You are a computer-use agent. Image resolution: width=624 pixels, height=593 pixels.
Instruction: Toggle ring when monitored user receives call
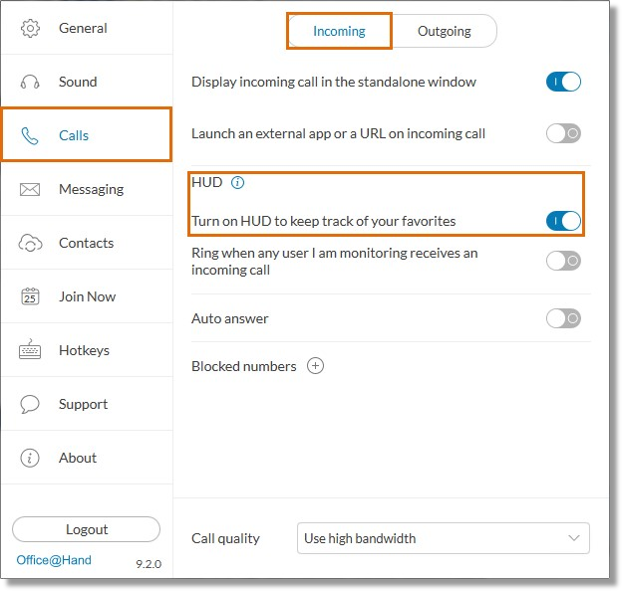pos(564,261)
